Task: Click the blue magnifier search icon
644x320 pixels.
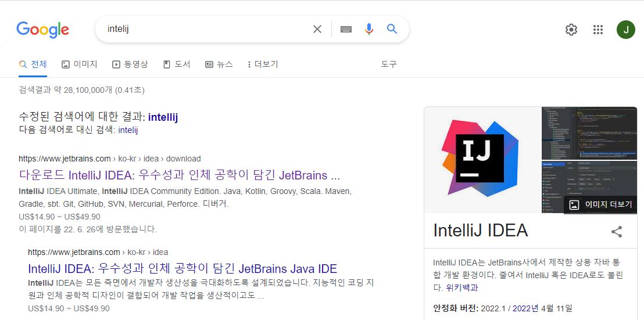Action: coord(392,28)
